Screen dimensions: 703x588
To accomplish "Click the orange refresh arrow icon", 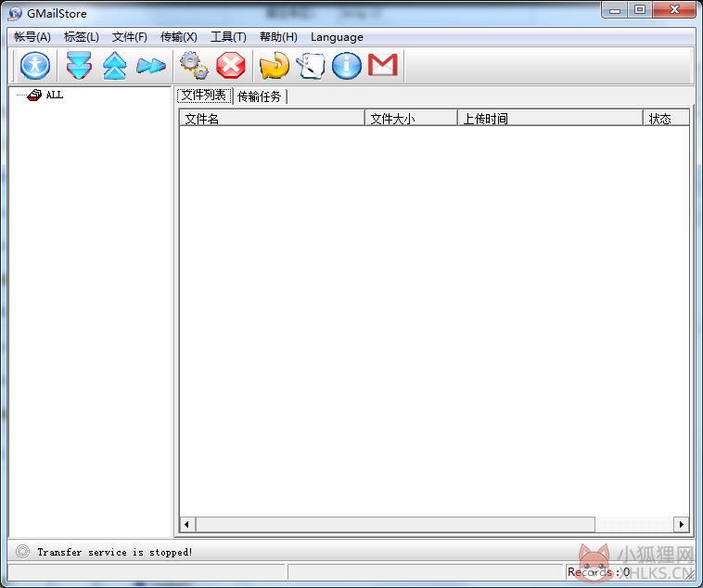I will click(275, 66).
